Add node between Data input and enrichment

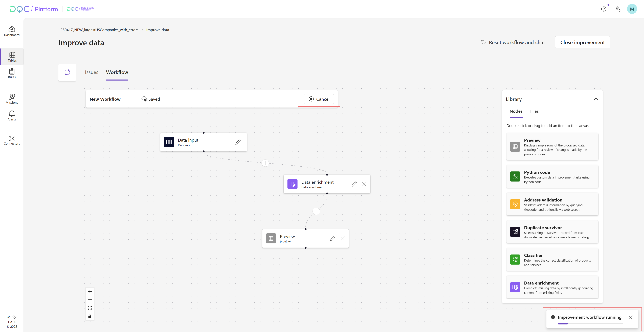click(x=265, y=163)
